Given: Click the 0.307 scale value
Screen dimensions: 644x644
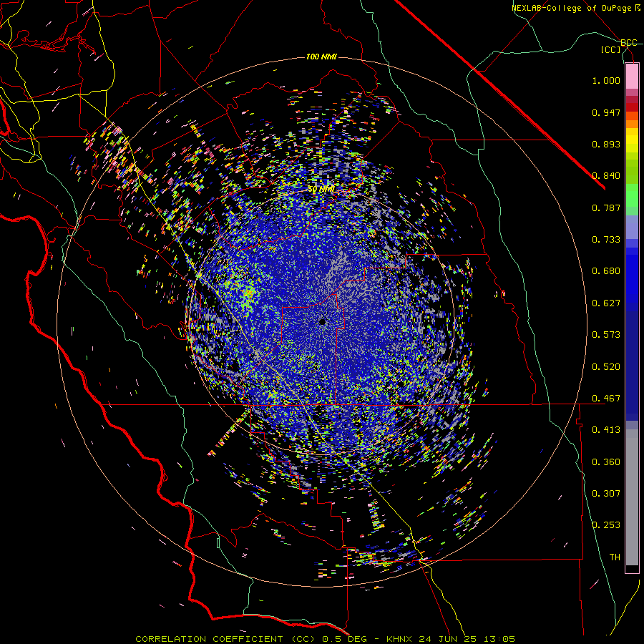Looking at the screenshot, I should pyautogui.click(x=606, y=494).
